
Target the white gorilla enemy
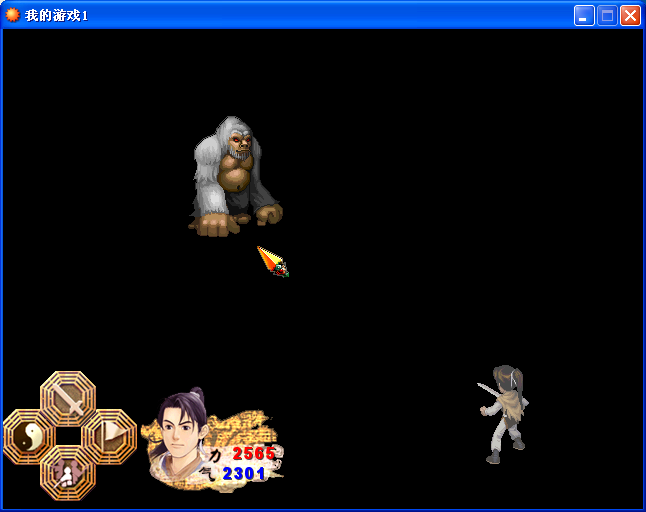235,176
